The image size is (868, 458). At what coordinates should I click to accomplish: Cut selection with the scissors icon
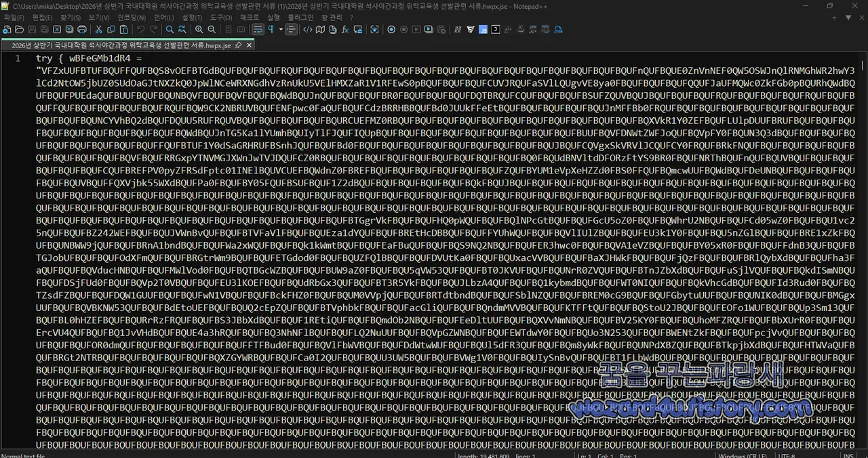[x=98, y=30]
